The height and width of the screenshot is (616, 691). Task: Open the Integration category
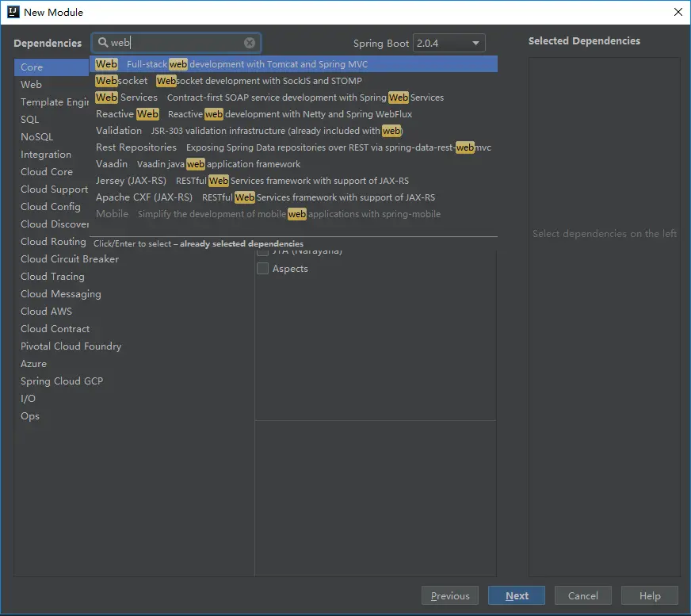click(x=52, y=155)
